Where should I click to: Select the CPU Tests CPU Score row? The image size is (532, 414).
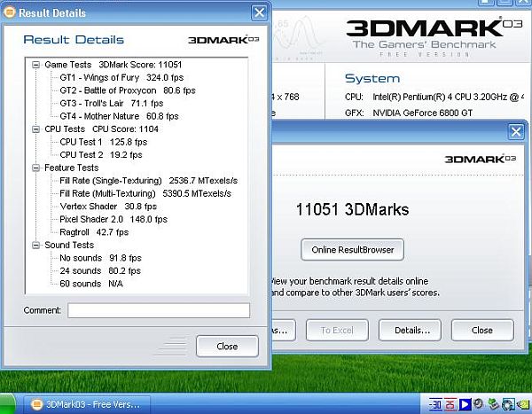101,129
